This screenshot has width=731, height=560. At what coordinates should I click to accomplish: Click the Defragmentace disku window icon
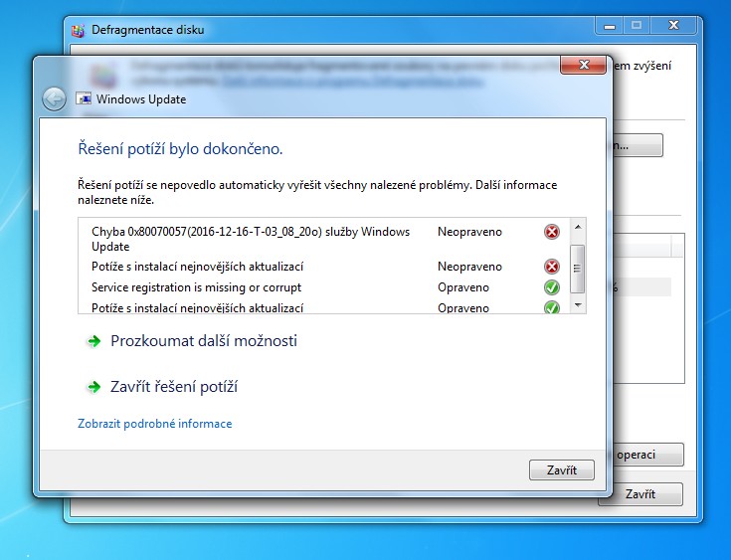(x=78, y=31)
